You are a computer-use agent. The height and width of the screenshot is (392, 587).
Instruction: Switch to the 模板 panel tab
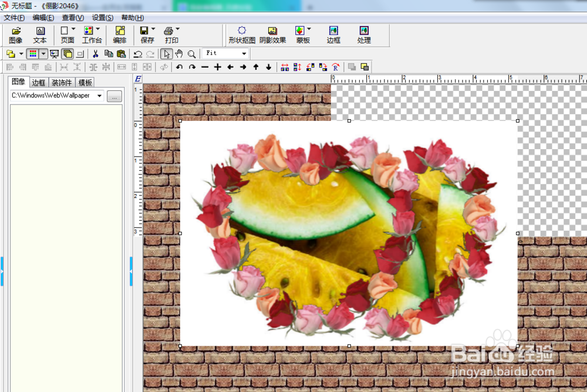tap(85, 82)
